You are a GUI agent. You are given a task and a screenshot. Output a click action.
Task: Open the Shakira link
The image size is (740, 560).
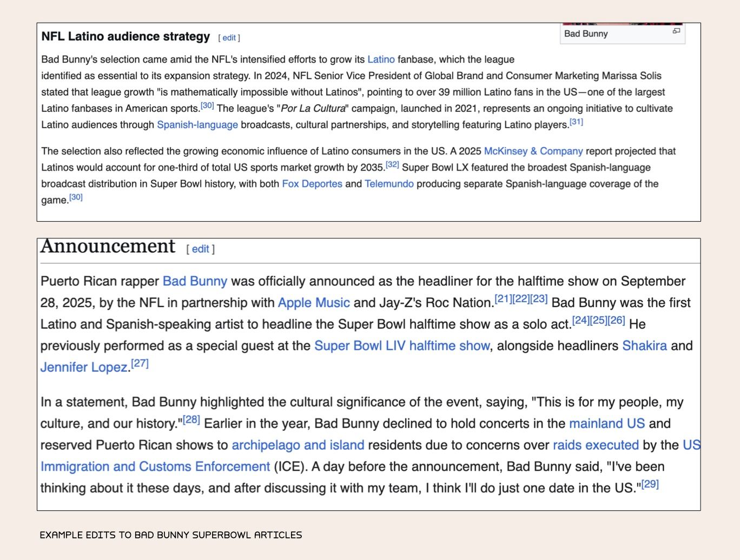(644, 346)
